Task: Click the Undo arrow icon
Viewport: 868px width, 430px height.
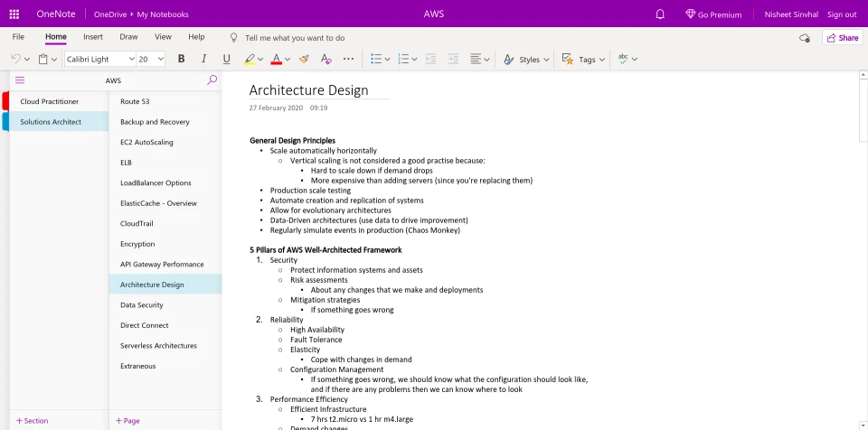Action: pos(16,59)
